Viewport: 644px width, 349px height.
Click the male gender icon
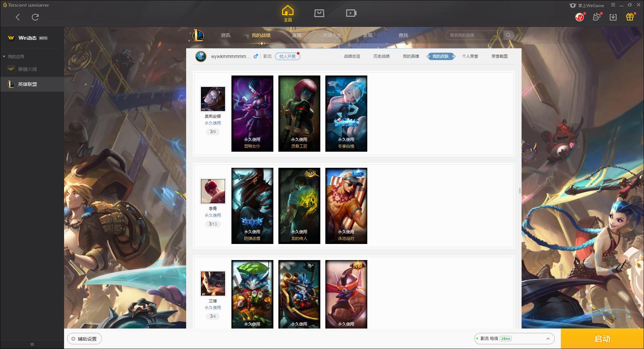click(x=256, y=56)
